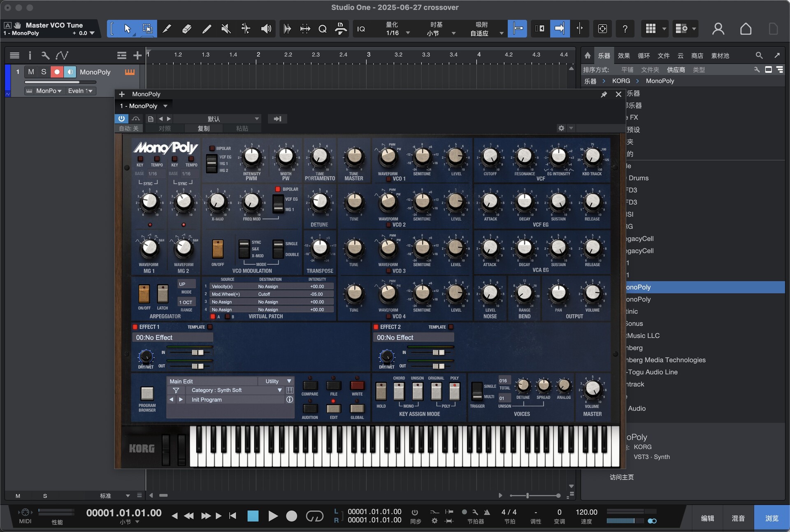This screenshot has height=532, width=790.
Task: Open the Utility menu dropdown
Action: 277,381
